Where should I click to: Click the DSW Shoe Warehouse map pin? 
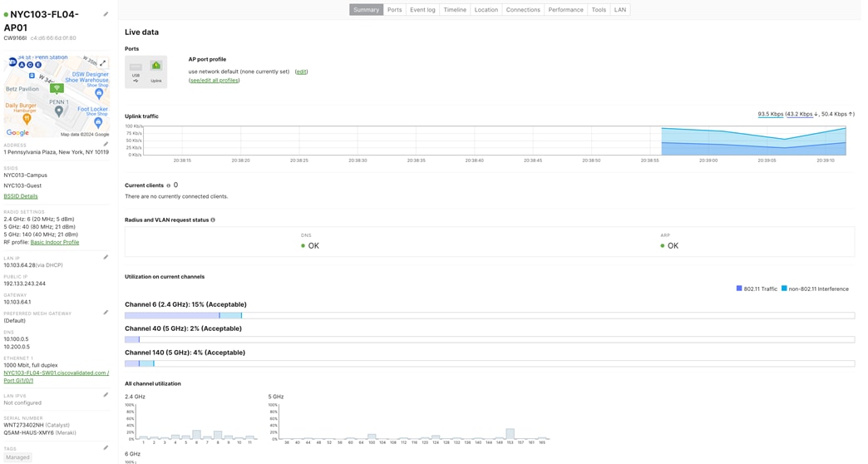pyautogui.click(x=99, y=94)
